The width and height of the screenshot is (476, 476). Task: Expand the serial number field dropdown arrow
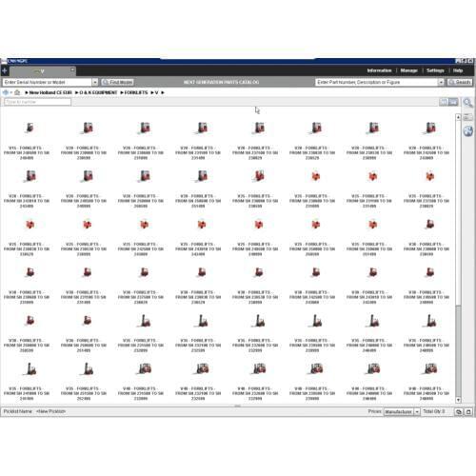(x=95, y=83)
